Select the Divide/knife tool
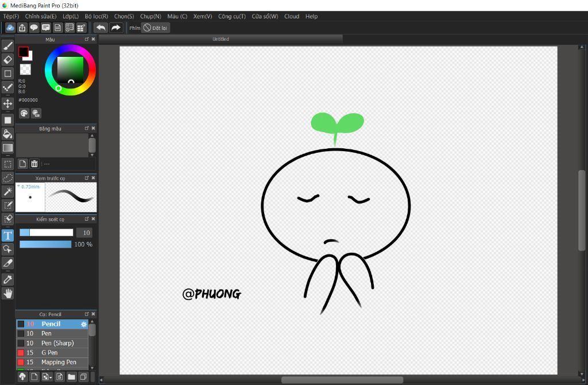 [7, 263]
